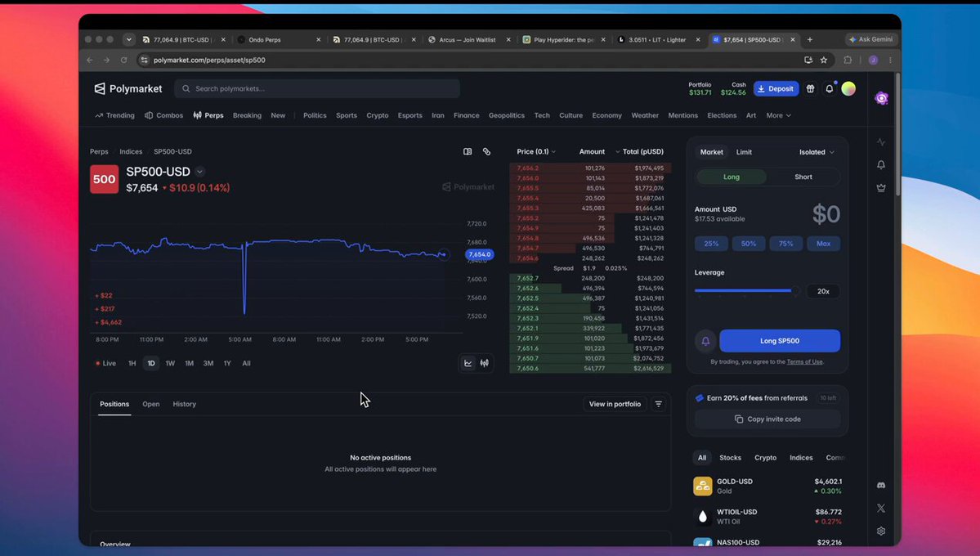Open the profile avatar menu
This screenshot has height=556, width=980.
(848, 89)
